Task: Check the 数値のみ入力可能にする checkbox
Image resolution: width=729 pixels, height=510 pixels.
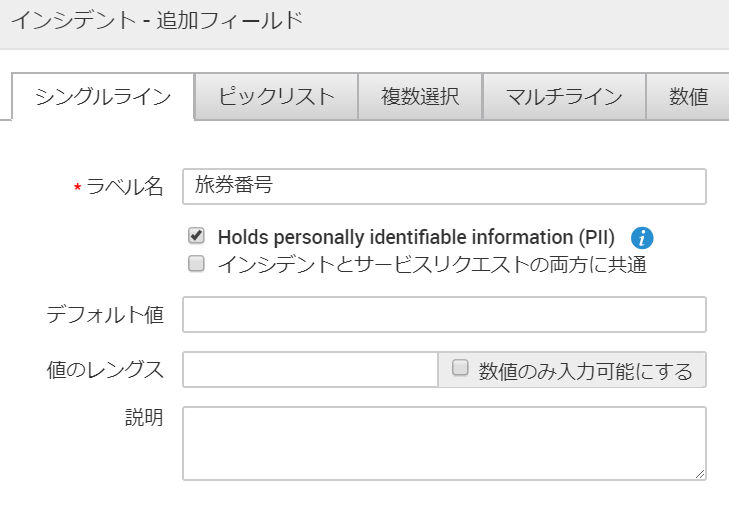Action: click(x=460, y=368)
